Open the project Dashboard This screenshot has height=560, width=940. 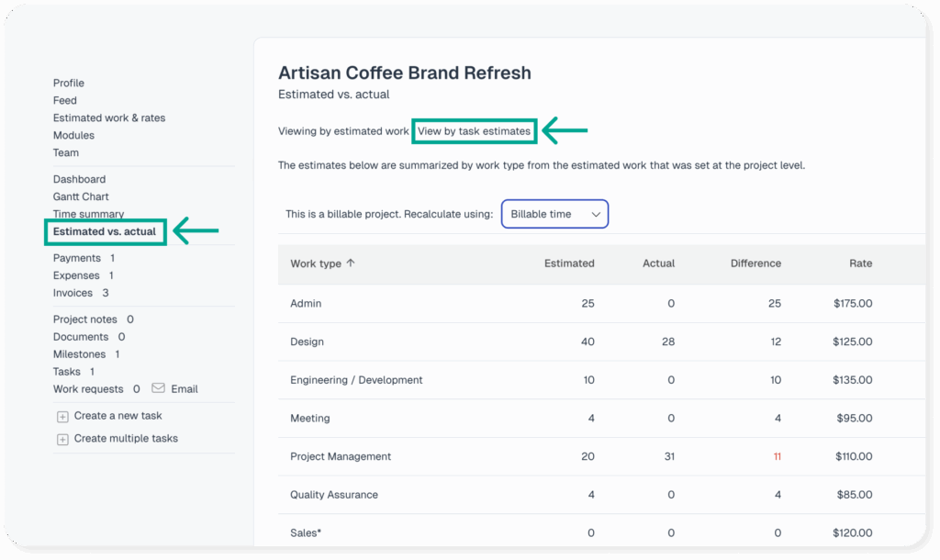pos(79,179)
